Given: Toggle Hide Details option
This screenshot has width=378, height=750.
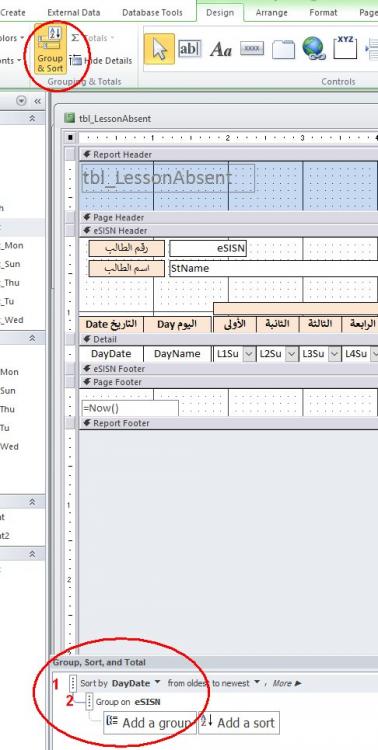Looking at the screenshot, I should coord(101,61).
